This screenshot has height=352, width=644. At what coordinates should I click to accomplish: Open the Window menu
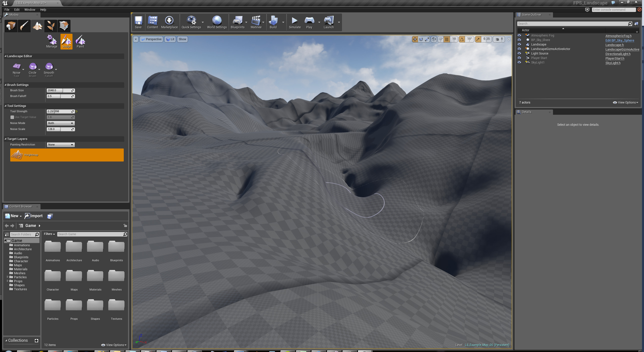pos(30,9)
